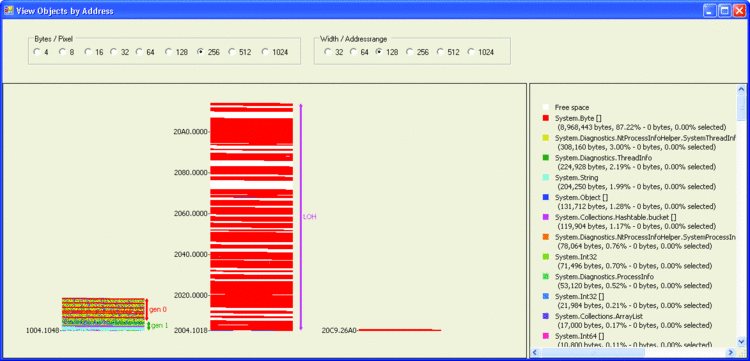Maximize the View Objects by Address window
750x361 pixels.
725,11
